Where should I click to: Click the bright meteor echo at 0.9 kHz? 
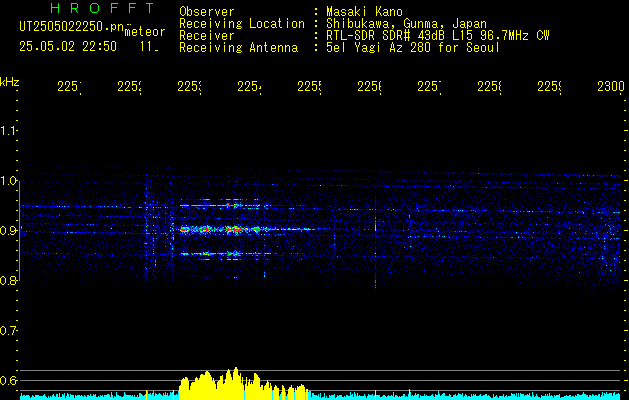[245, 229]
